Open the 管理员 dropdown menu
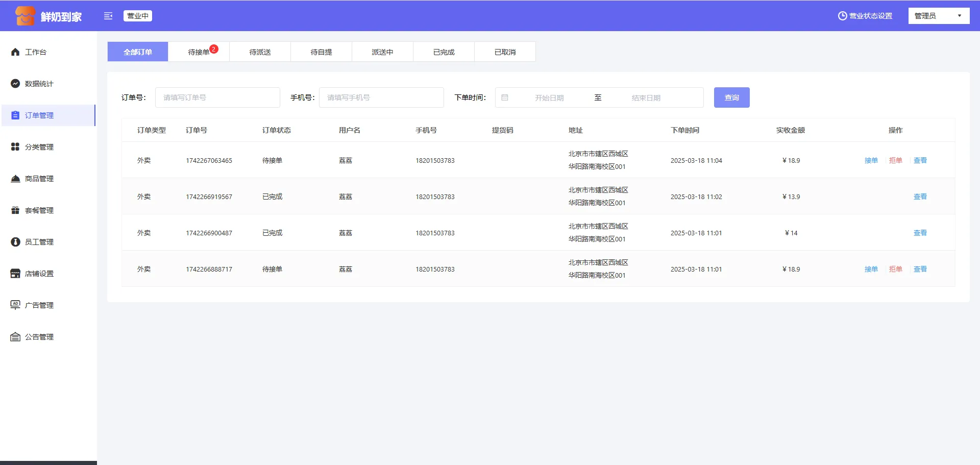Screen dimensions: 980x465 click(x=938, y=16)
